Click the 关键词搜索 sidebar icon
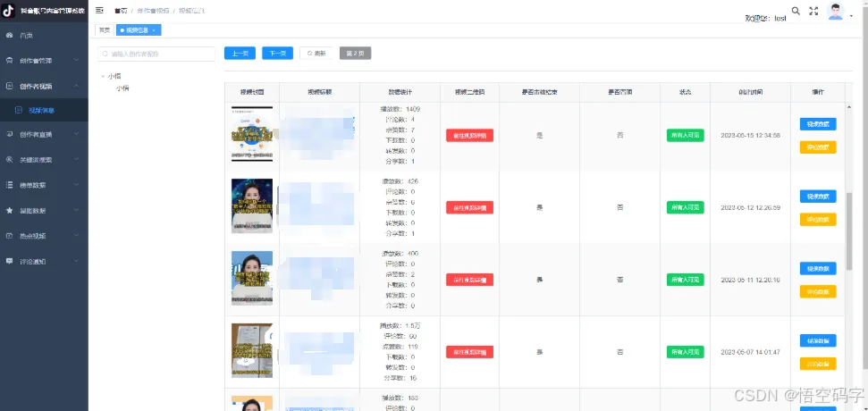 pos(9,160)
